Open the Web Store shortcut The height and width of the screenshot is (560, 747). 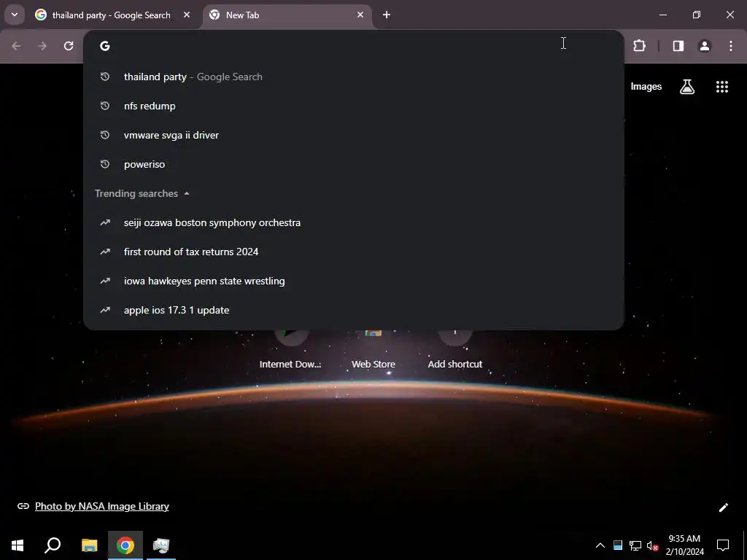[x=373, y=350]
